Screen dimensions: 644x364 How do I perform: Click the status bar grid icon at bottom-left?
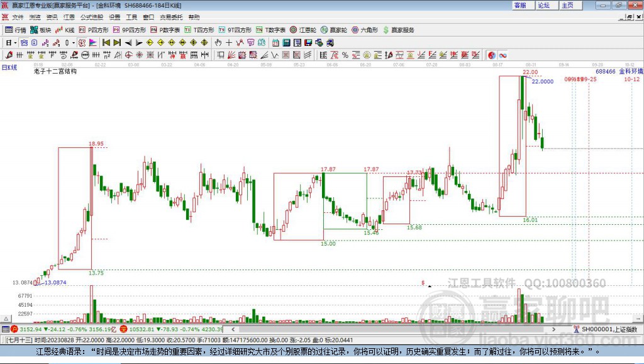(x=5, y=329)
